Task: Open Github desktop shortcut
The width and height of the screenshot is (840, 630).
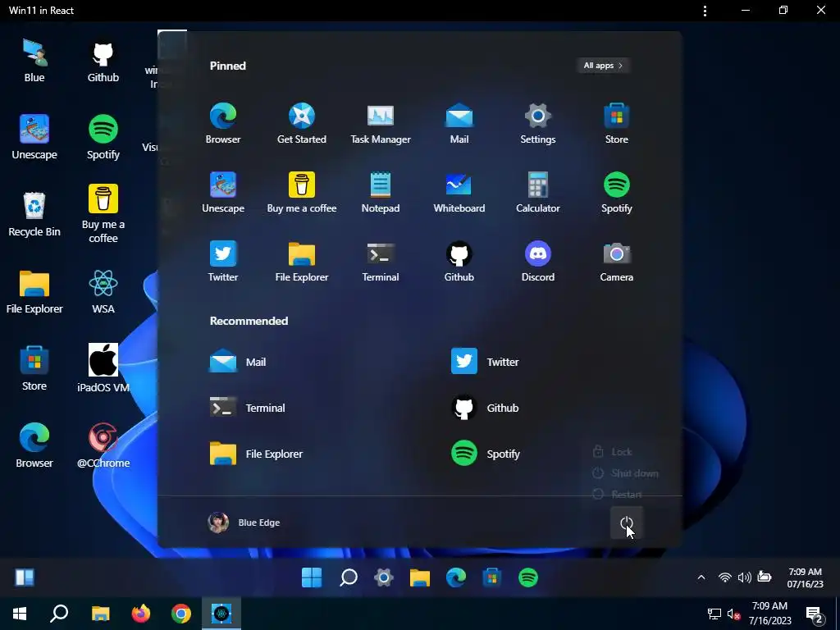Action: pyautogui.click(x=103, y=61)
